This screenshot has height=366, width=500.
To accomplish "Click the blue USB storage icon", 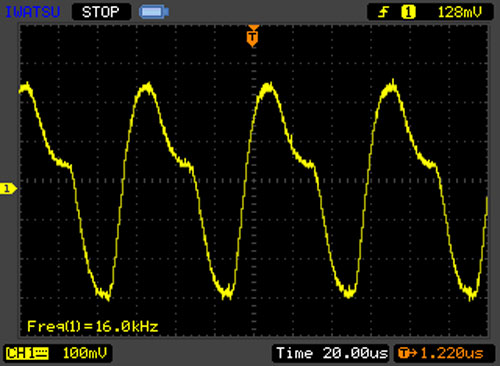I will pyautogui.click(x=154, y=12).
